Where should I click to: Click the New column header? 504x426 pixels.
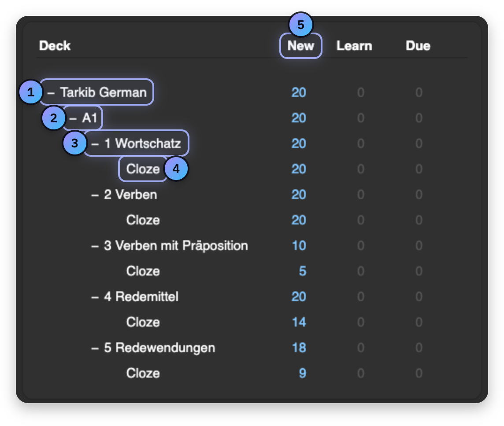coord(300,46)
